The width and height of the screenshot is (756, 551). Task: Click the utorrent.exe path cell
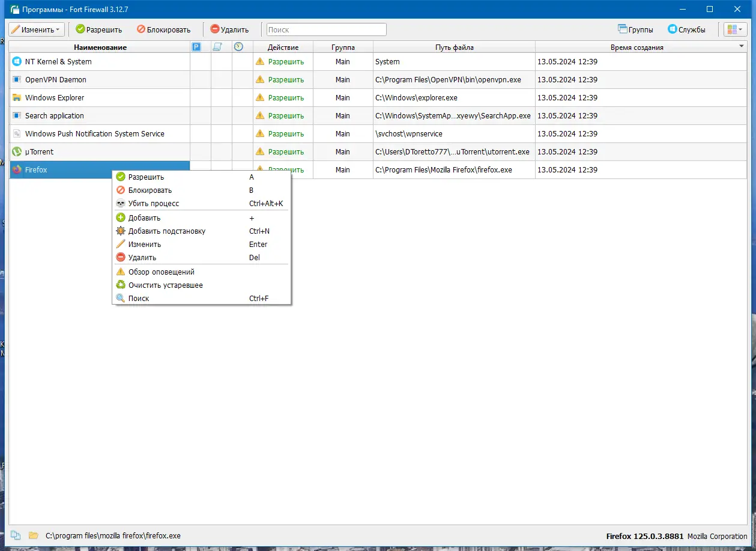[454, 151]
